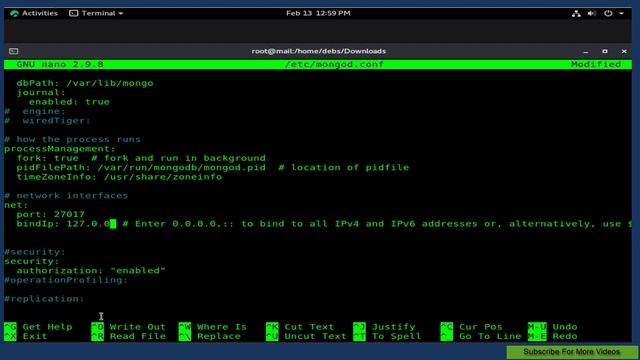
Task: Click the 'GNU nano 2.9.8' header text
Action: tap(60, 64)
